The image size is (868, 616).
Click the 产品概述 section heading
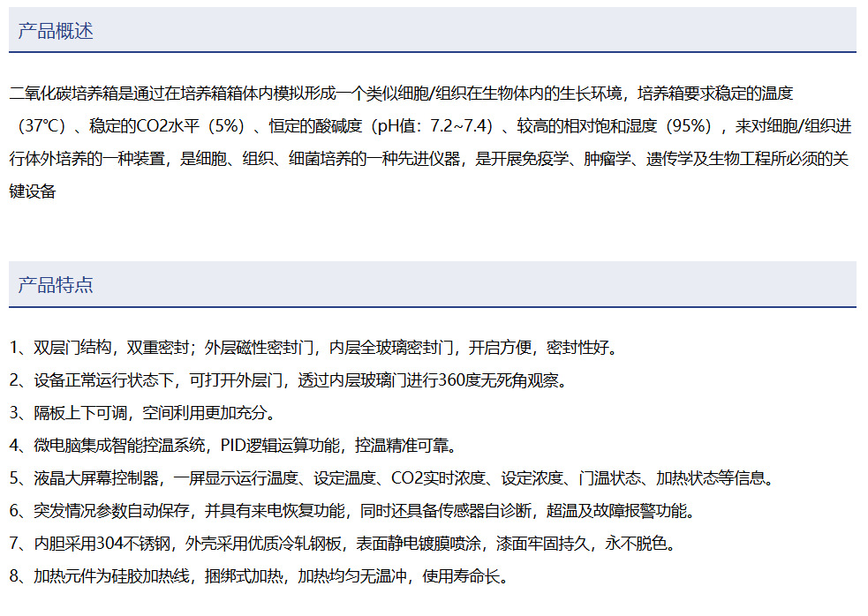(56, 31)
